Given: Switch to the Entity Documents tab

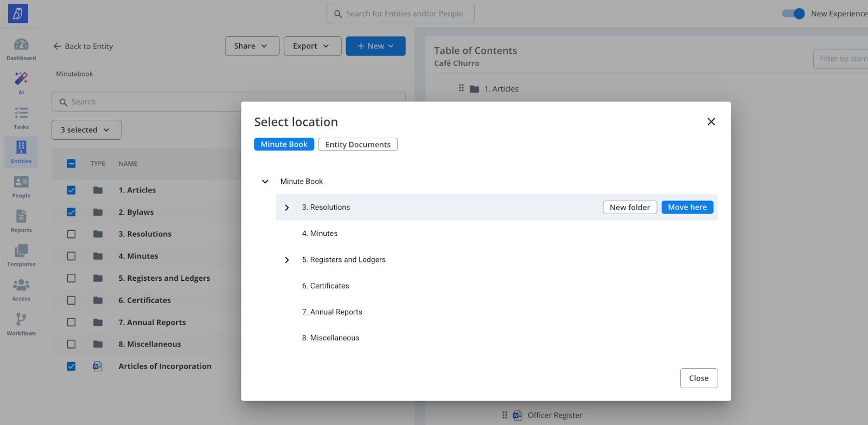Looking at the screenshot, I should click(358, 144).
